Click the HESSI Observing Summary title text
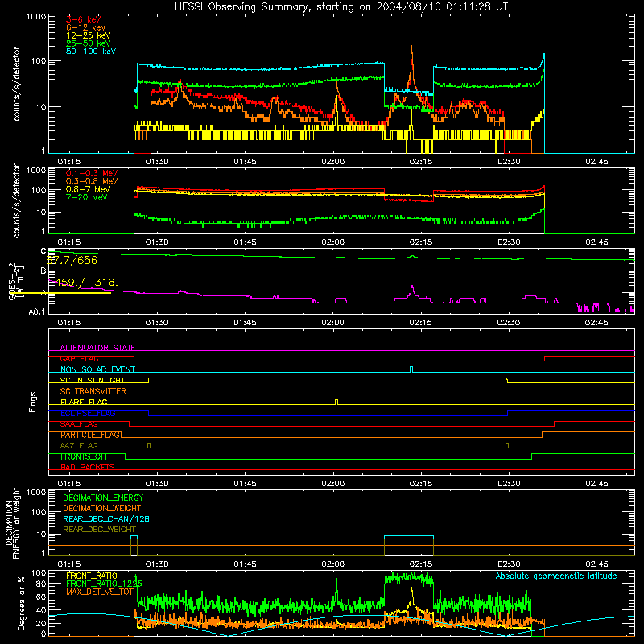644x644 pixels. (x=341, y=7)
